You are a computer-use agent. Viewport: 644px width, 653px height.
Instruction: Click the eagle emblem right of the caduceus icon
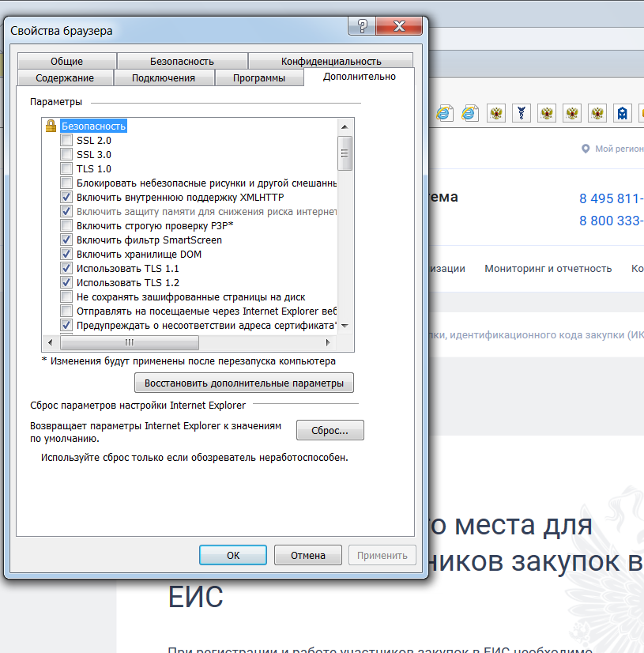[547, 113]
